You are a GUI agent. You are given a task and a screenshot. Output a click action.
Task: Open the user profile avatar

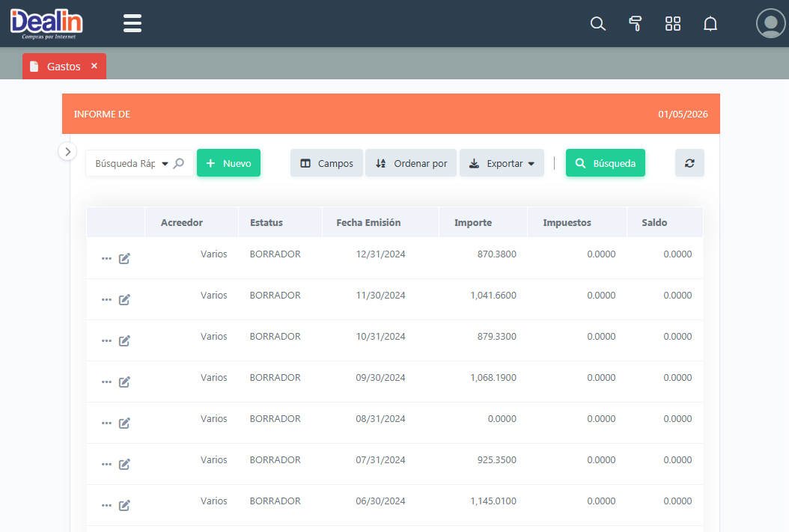[x=770, y=23]
